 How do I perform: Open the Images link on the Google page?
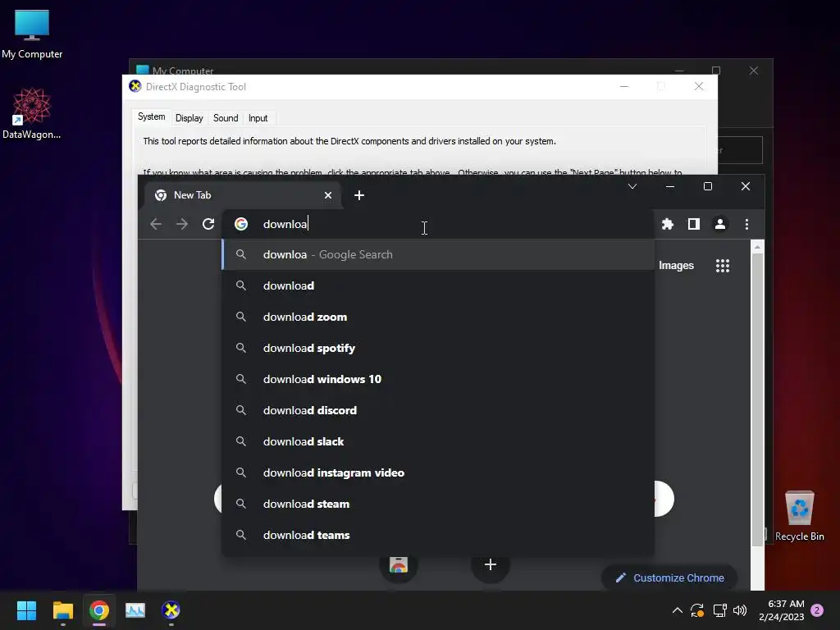pyautogui.click(x=676, y=266)
